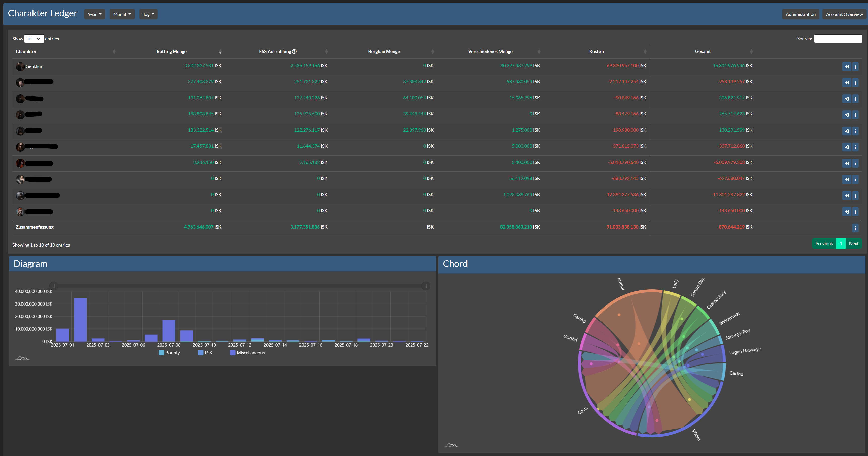Open Account Overview page
This screenshot has height=456, width=868.
(x=844, y=14)
